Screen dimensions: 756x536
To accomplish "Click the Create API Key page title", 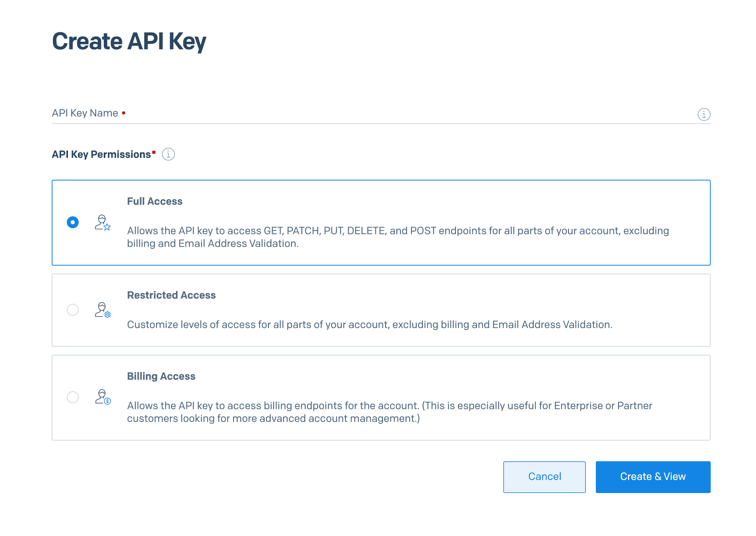I will (x=129, y=41).
